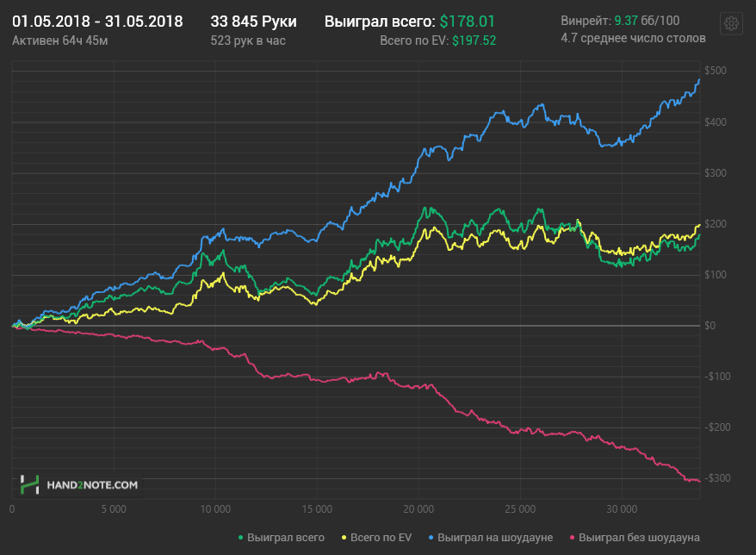Click the 'Выиграл всего:' heading label

(x=380, y=22)
